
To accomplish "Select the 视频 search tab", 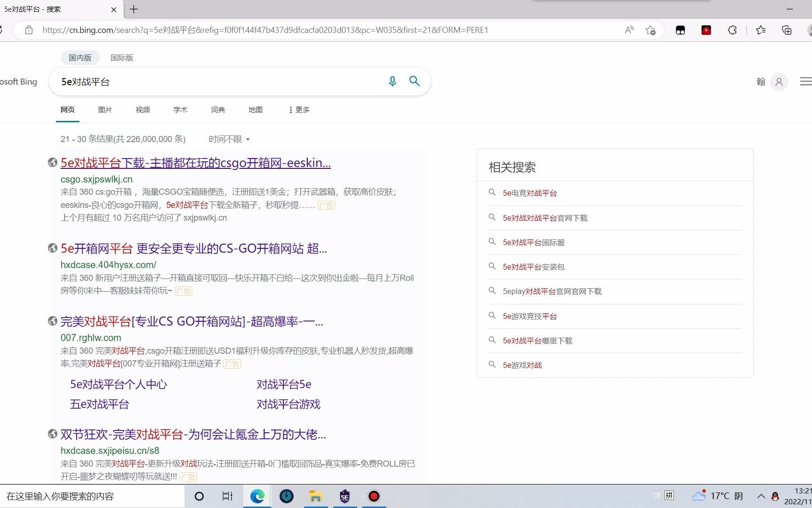I will click(x=143, y=110).
